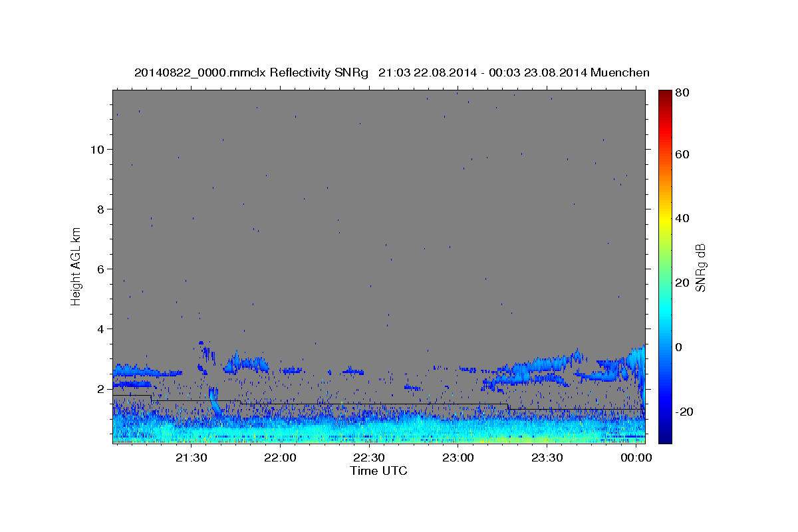Click the dark blue bottom of the colorbar
The height and width of the screenshot is (532, 798).
[x=665, y=439]
